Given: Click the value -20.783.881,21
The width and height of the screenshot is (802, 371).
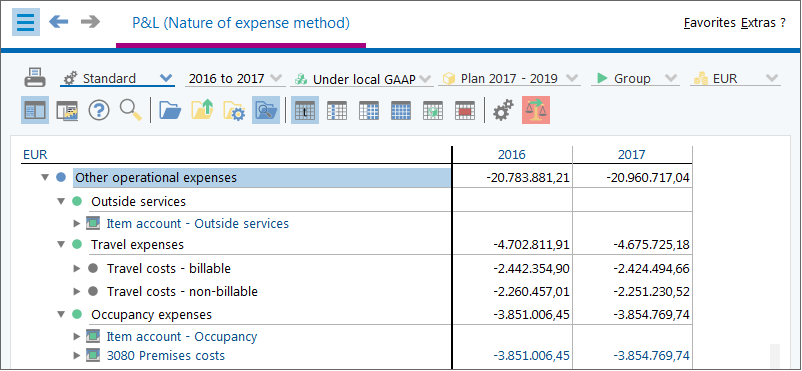Looking at the screenshot, I should [528, 178].
